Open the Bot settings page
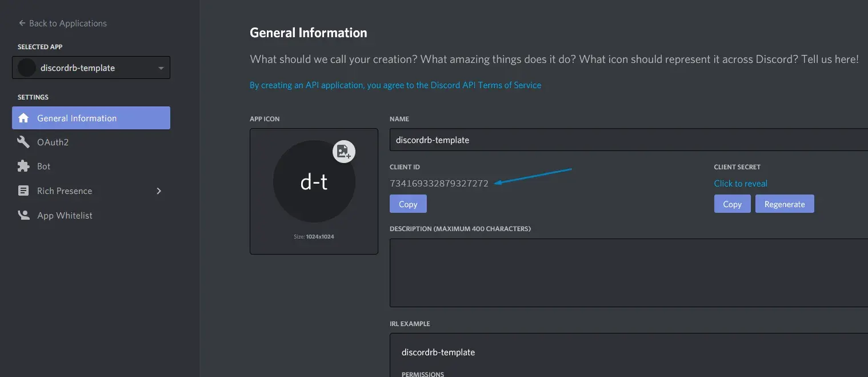 43,166
